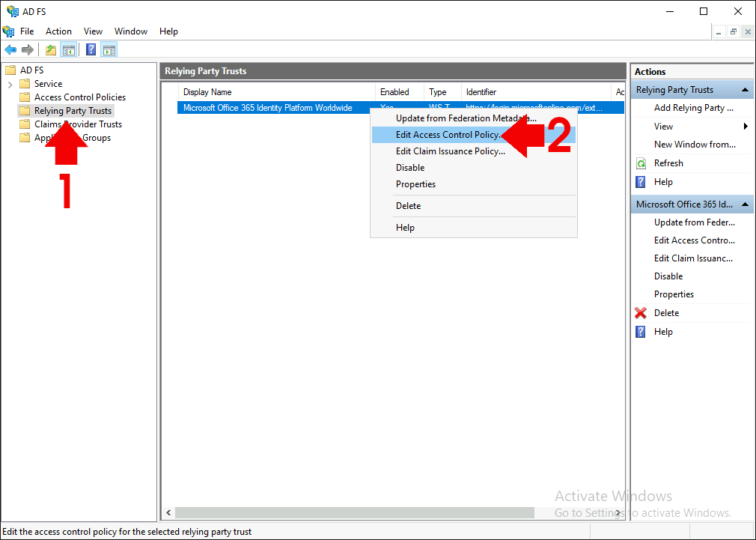The width and height of the screenshot is (756, 540).
Task: Click the horizontal scrollbar in trusts list
Action: click(x=354, y=512)
